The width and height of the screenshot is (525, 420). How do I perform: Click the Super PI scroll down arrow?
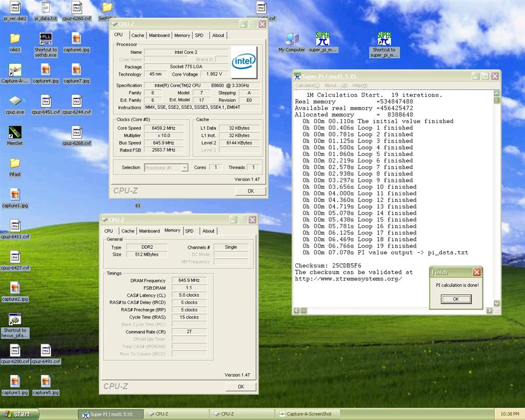point(496,303)
